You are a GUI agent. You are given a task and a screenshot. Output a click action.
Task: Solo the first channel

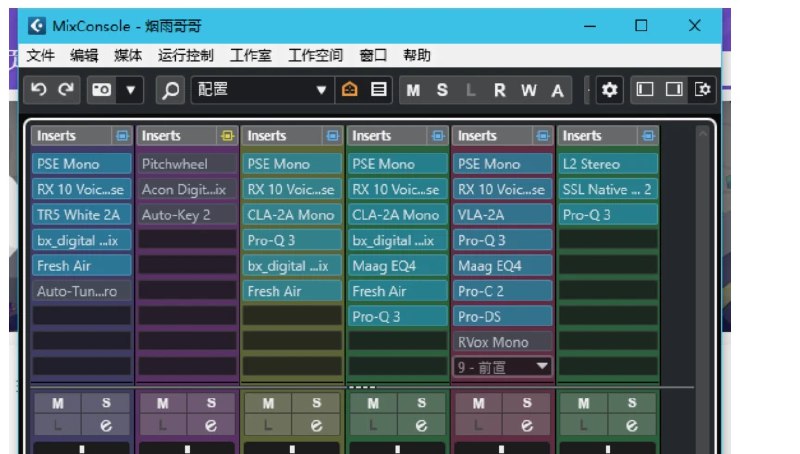pos(106,403)
